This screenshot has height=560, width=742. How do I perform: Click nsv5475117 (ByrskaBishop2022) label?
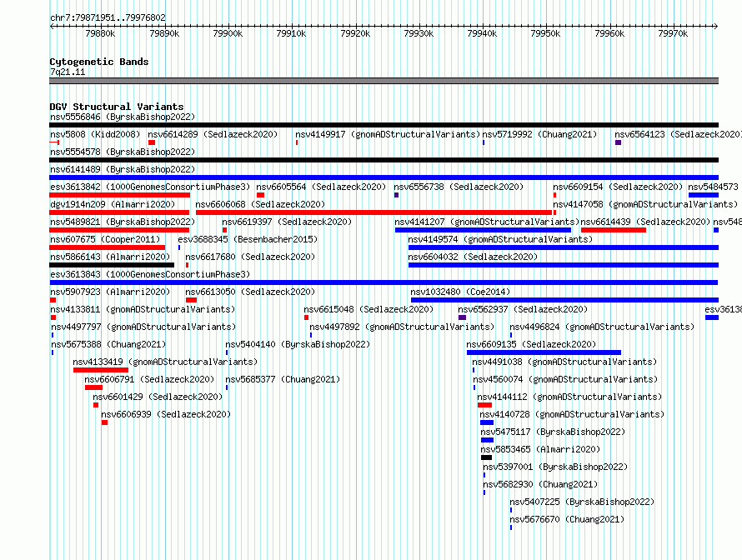[x=553, y=432]
